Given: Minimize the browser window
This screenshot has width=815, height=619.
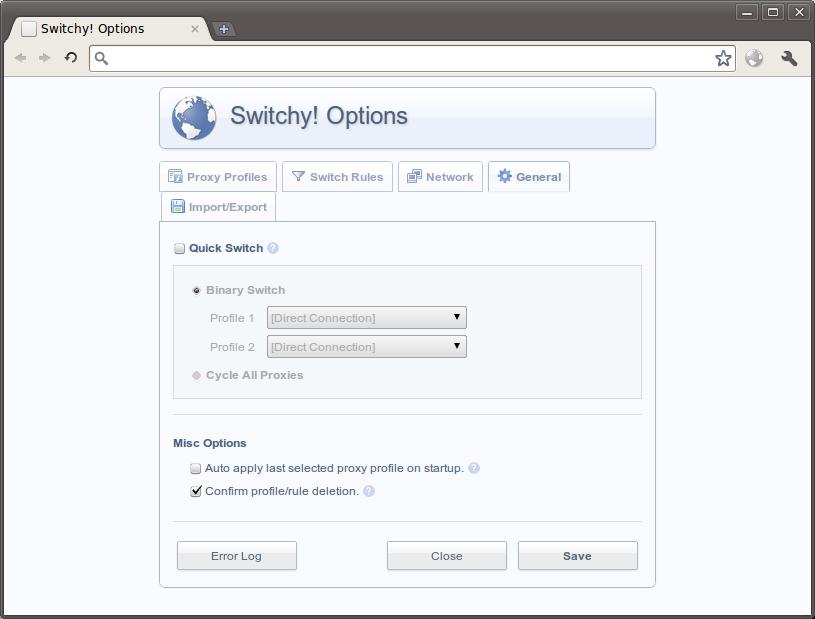Looking at the screenshot, I should click(747, 12).
